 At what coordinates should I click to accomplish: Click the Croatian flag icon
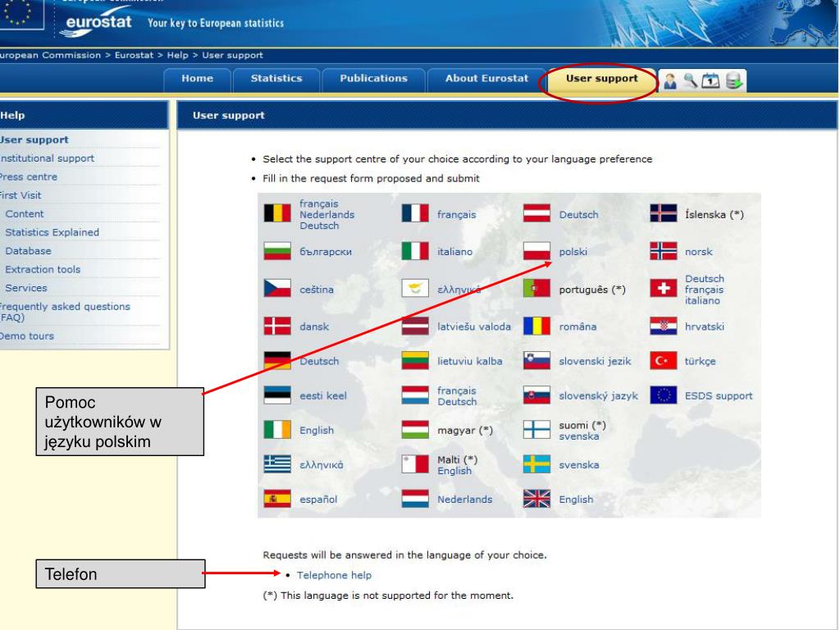[x=663, y=326]
